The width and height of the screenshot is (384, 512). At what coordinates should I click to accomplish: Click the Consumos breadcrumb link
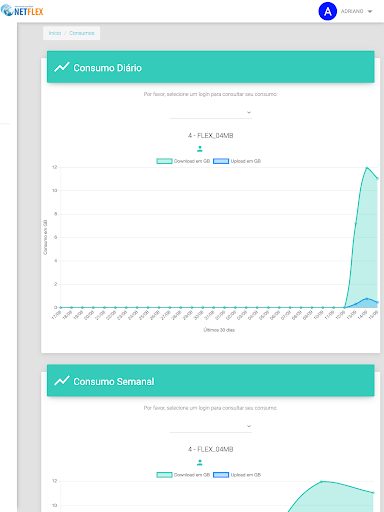[82, 33]
